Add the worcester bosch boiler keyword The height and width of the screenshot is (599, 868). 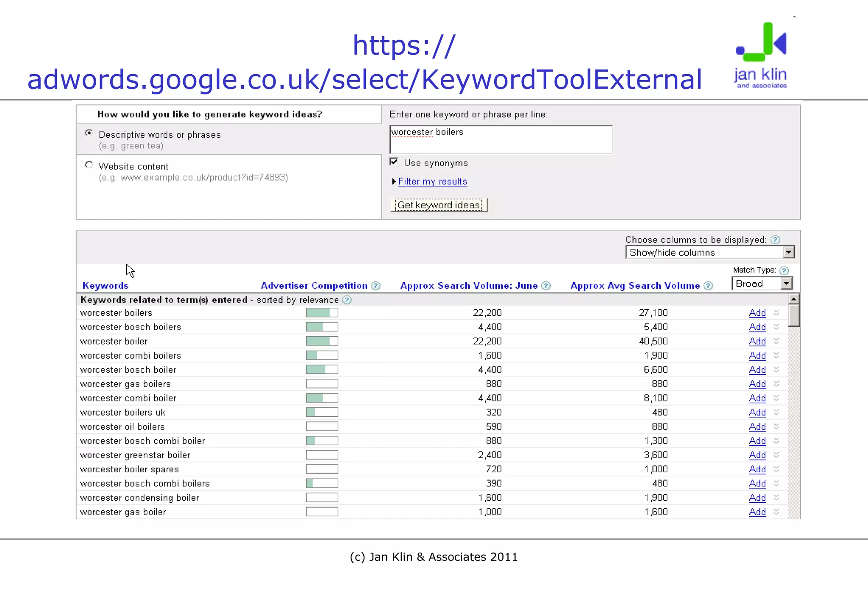coord(757,370)
